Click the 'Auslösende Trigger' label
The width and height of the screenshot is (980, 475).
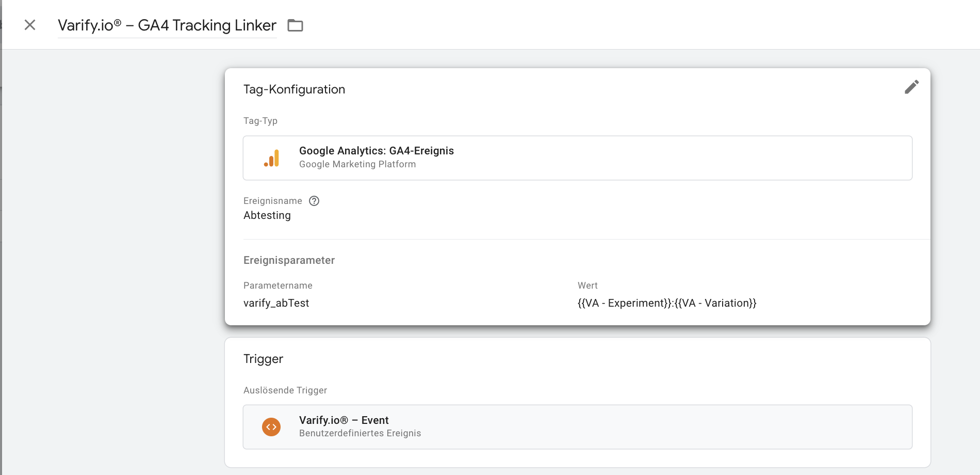coord(285,390)
